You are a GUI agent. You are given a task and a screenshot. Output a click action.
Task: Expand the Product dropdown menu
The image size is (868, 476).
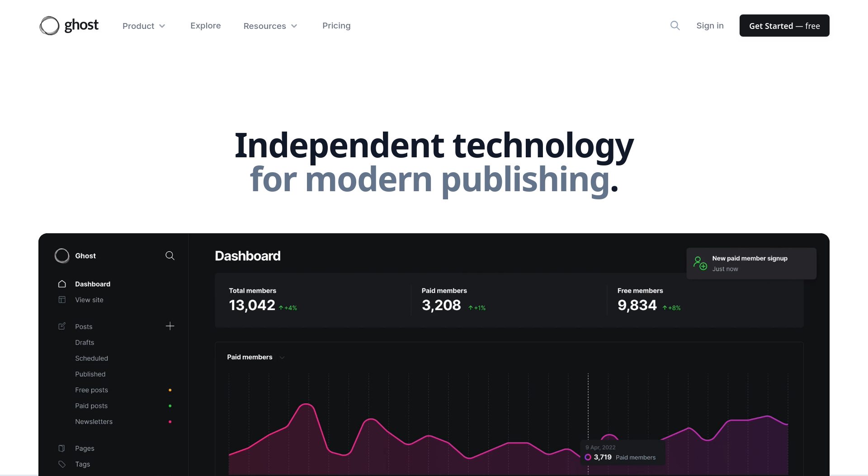144,26
